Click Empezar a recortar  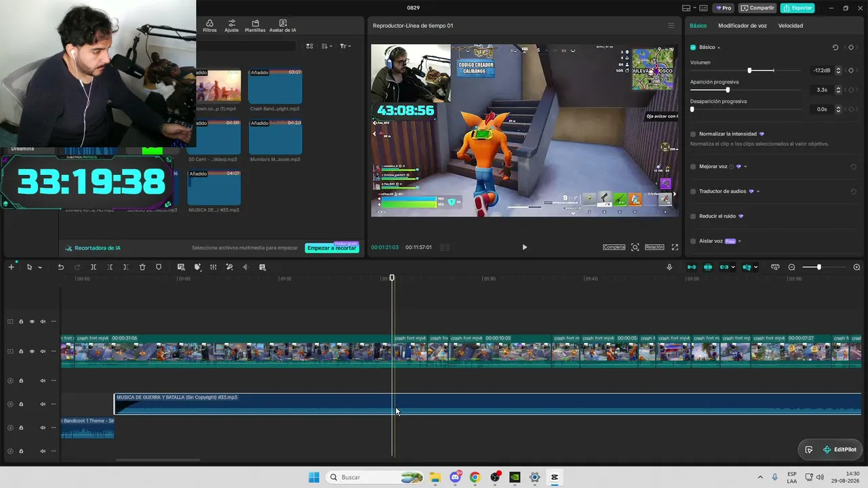tap(332, 248)
